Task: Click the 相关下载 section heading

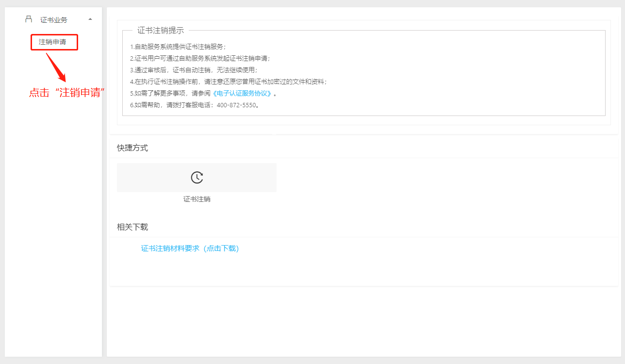Action: (x=132, y=227)
